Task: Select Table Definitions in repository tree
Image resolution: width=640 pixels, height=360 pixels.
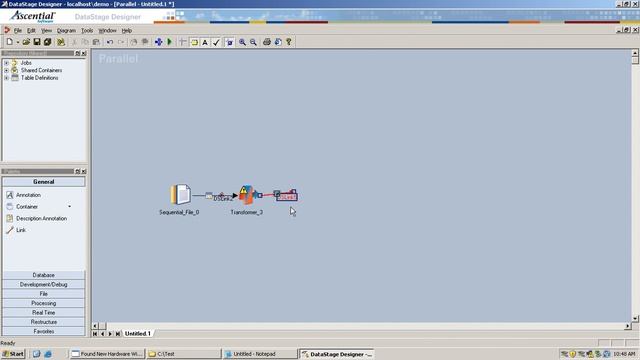Action: coord(40,78)
